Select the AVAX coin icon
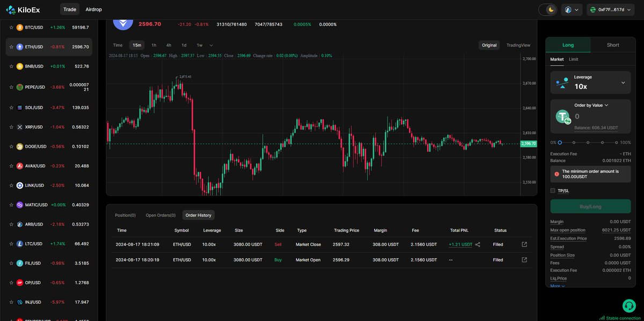The height and width of the screenshot is (321, 644). (20, 166)
